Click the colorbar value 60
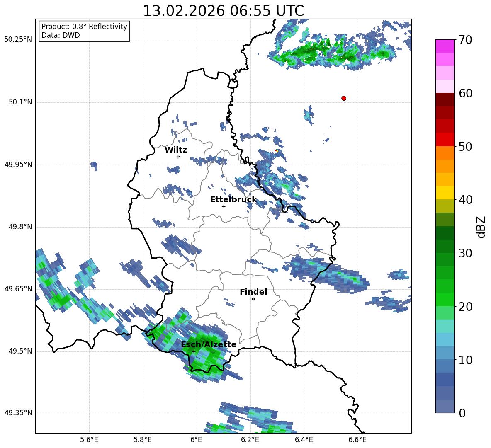The image size is (491, 448). (465, 93)
